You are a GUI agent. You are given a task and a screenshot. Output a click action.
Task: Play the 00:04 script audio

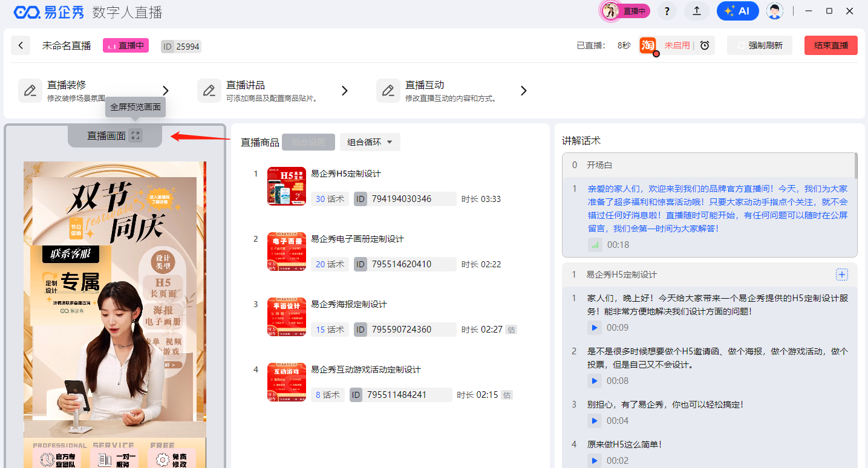tap(595, 421)
